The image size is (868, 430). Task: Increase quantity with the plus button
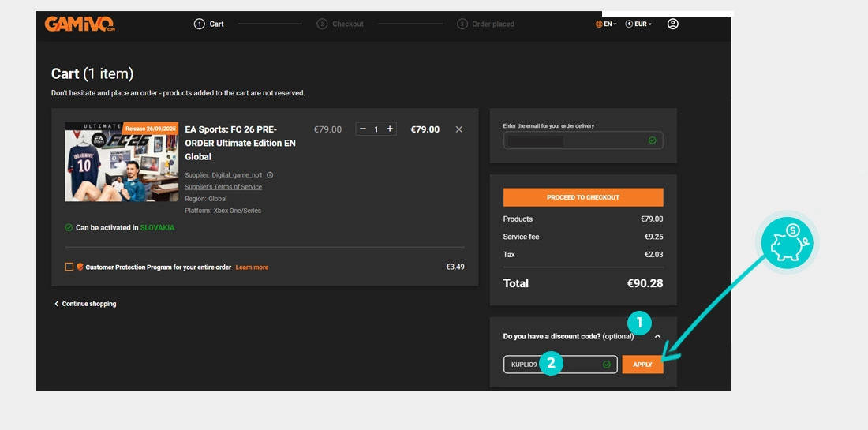tap(390, 129)
